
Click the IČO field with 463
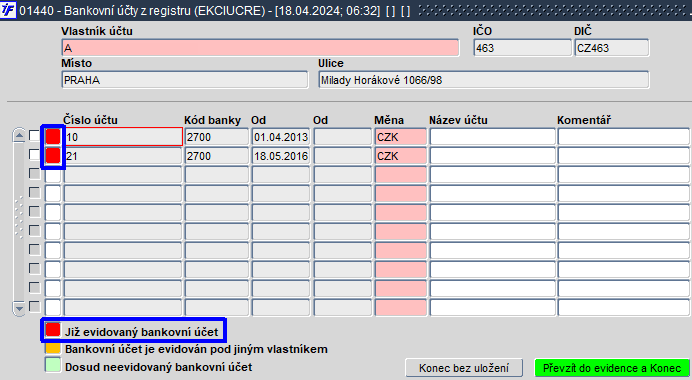[x=523, y=48]
